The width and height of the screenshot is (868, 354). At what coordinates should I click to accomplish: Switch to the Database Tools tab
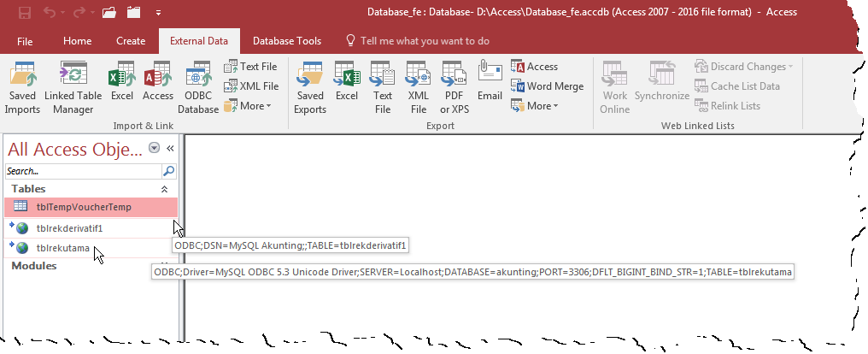point(287,41)
